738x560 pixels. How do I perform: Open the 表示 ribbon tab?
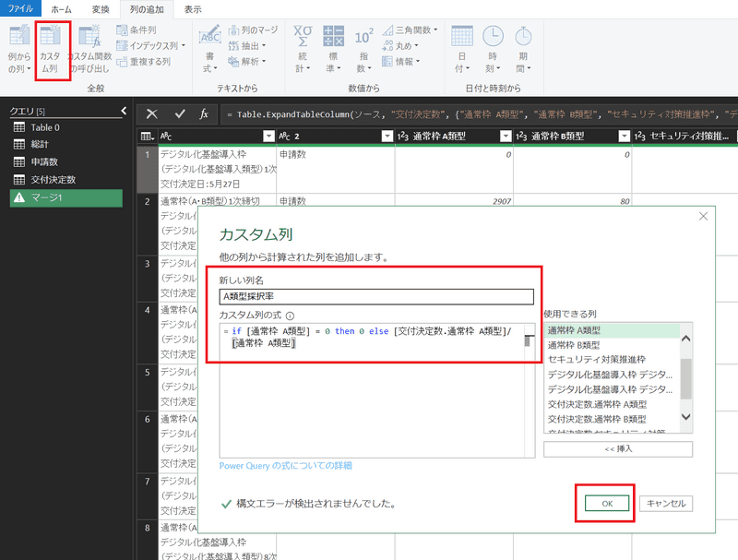point(193,8)
